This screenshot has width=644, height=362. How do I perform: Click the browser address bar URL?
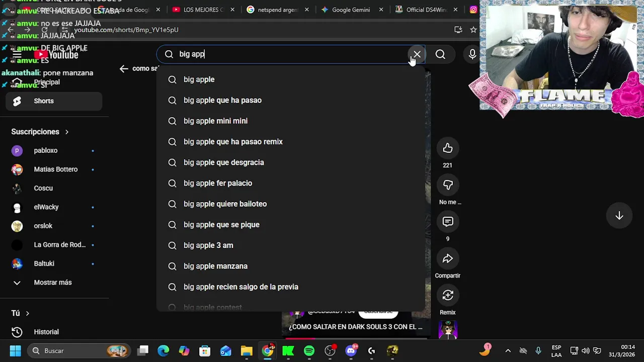click(126, 30)
